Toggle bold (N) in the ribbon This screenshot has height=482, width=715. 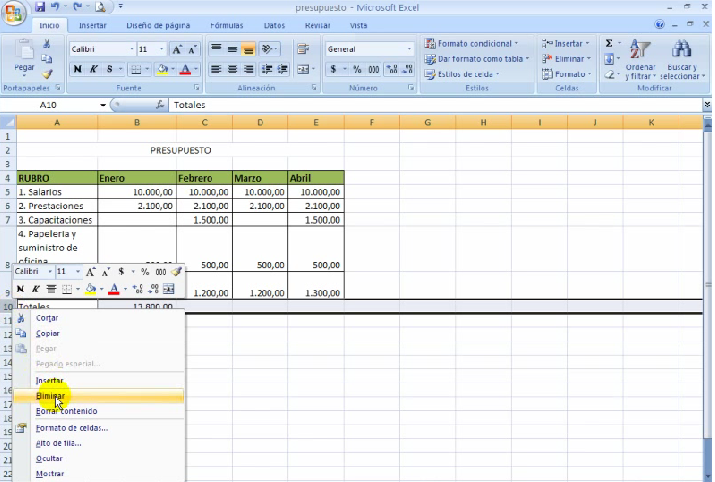[77, 69]
